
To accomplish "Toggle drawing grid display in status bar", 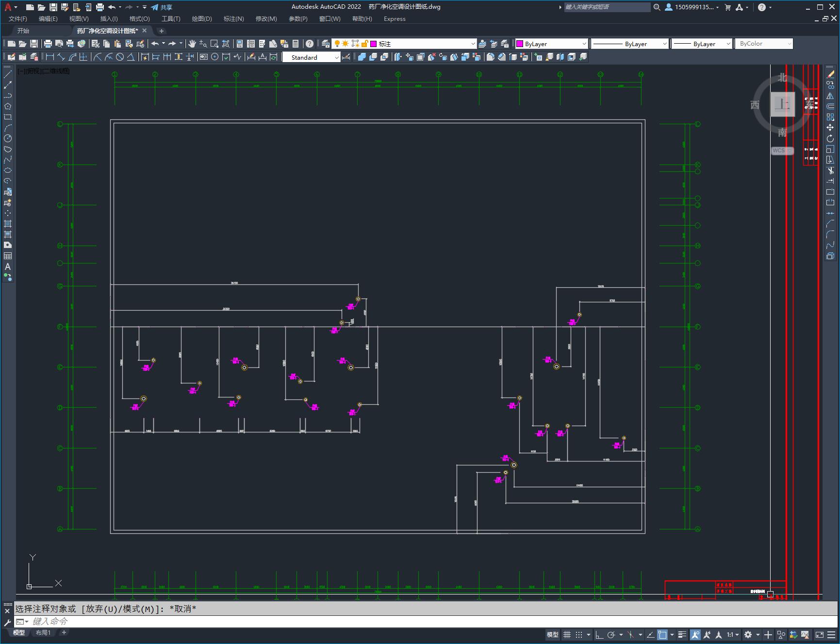I will point(567,634).
